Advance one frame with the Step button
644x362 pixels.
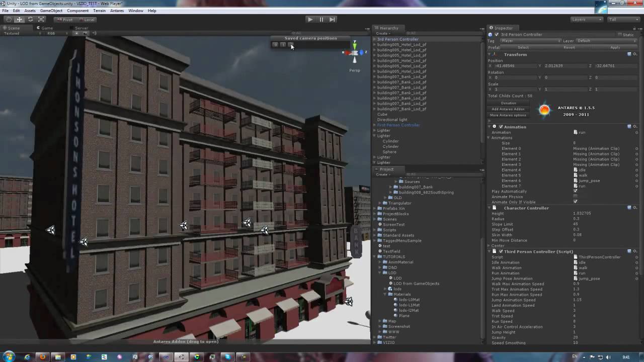[332, 20]
